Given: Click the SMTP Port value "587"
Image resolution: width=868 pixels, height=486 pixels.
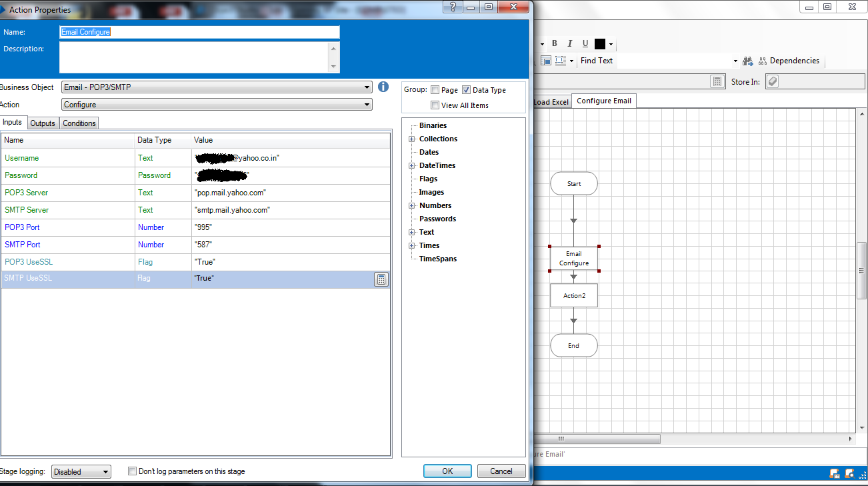Looking at the screenshot, I should (203, 245).
